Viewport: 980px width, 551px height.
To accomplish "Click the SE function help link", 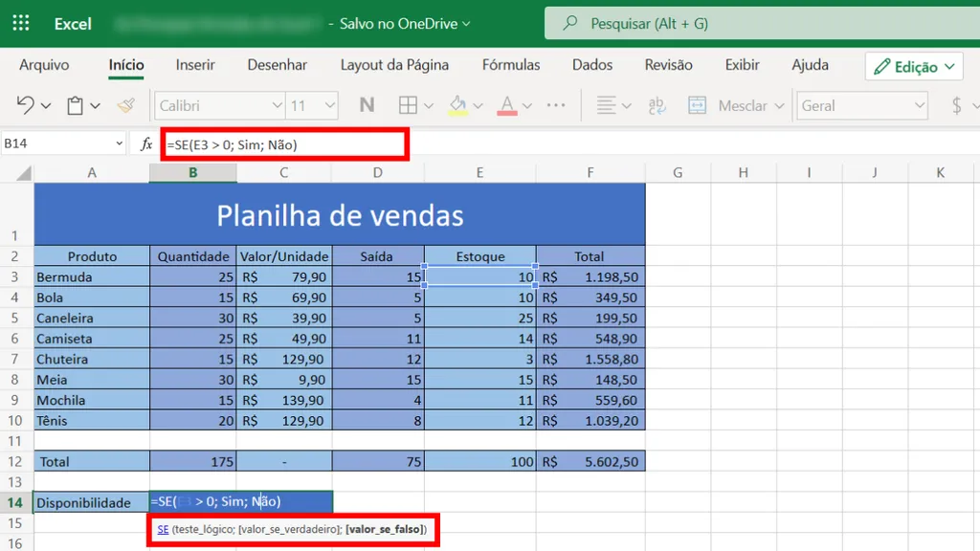I will (163, 528).
